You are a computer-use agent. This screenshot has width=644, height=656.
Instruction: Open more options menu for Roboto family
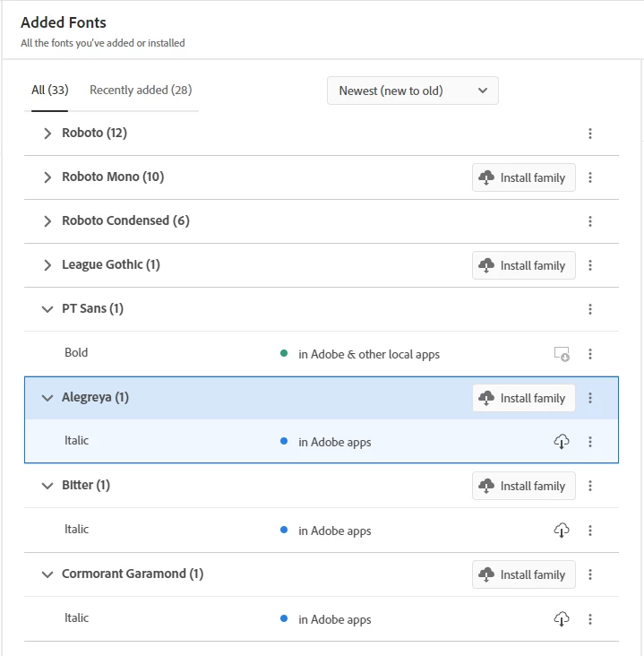[590, 134]
